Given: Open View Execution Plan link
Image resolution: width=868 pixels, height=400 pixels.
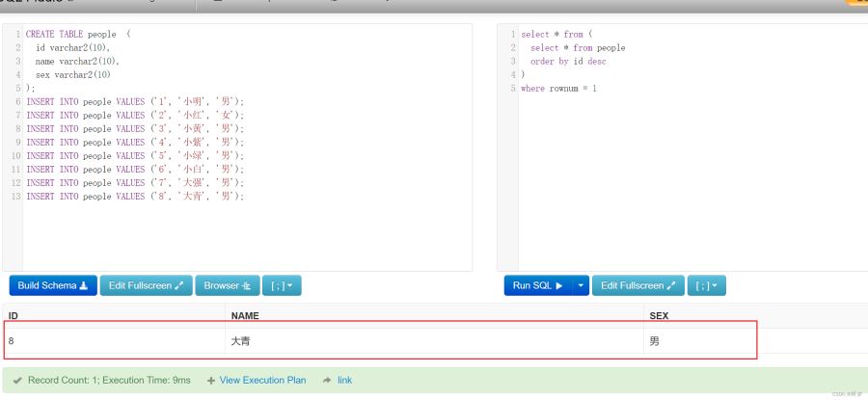Looking at the screenshot, I should [x=262, y=380].
